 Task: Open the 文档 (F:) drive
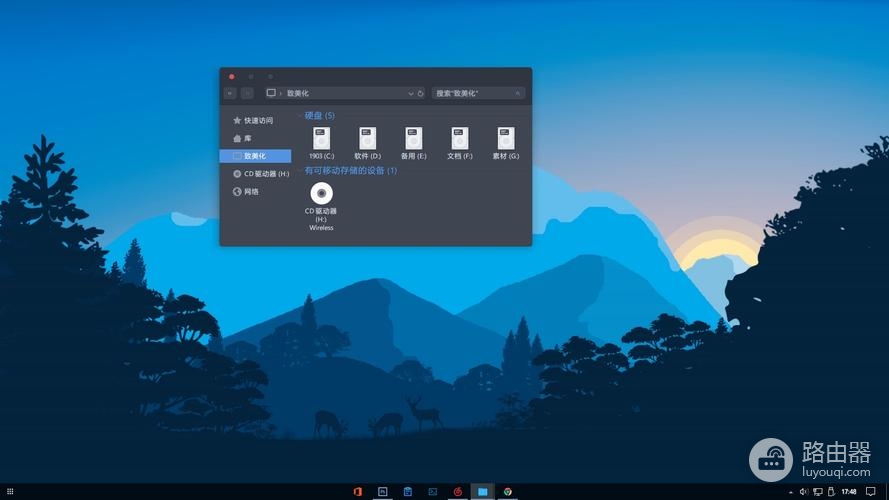[x=459, y=140]
